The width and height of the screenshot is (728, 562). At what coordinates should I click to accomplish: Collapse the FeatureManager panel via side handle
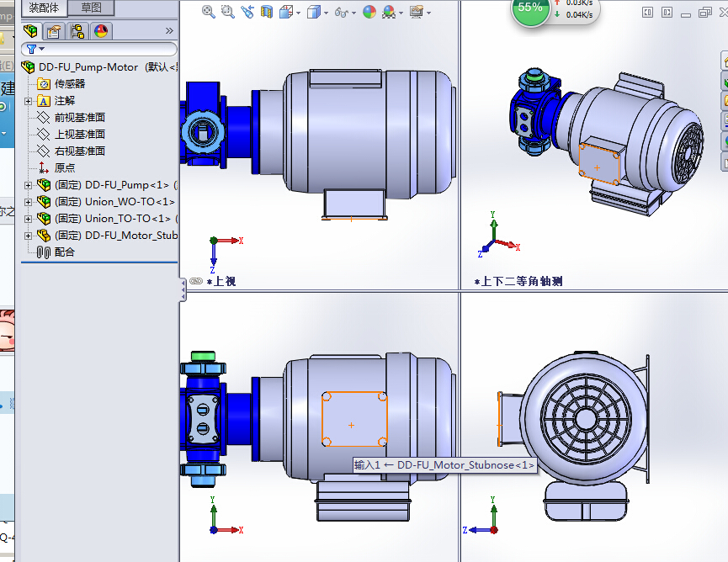(x=183, y=290)
